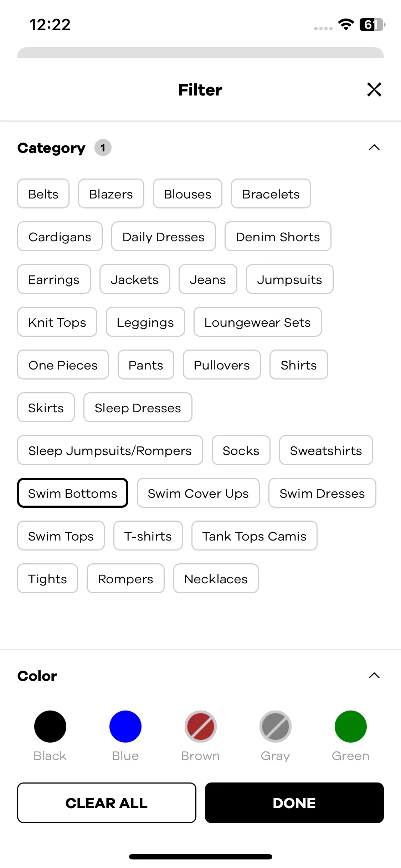Screen dimensions: 401x868
Task: Select the Jeans category chip
Action: tap(208, 279)
